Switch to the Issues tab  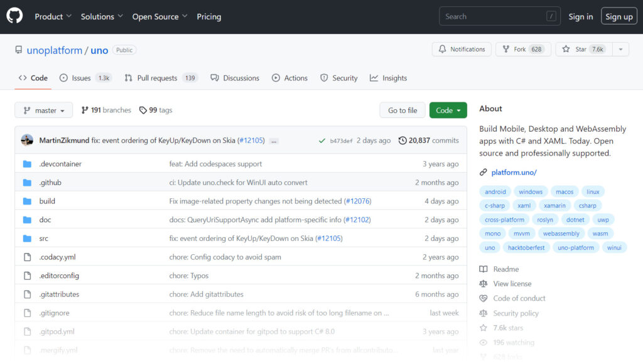85,78
